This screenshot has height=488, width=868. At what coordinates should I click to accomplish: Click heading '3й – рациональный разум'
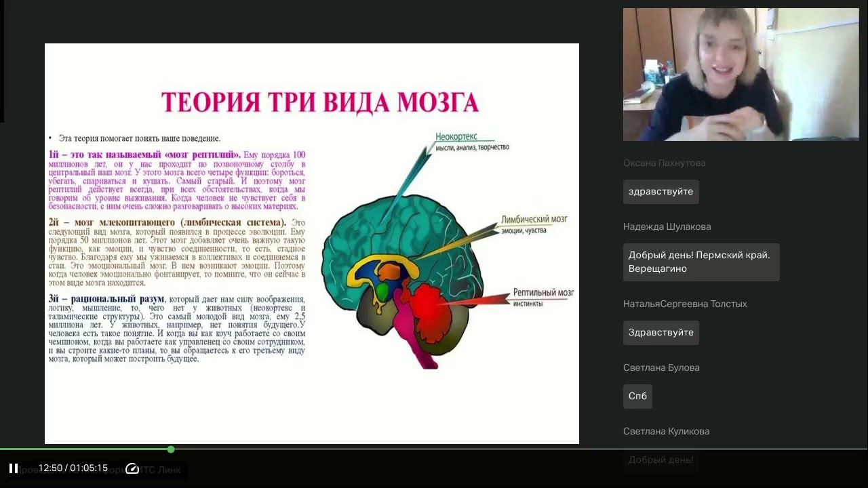pyautogui.click(x=106, y=299)
